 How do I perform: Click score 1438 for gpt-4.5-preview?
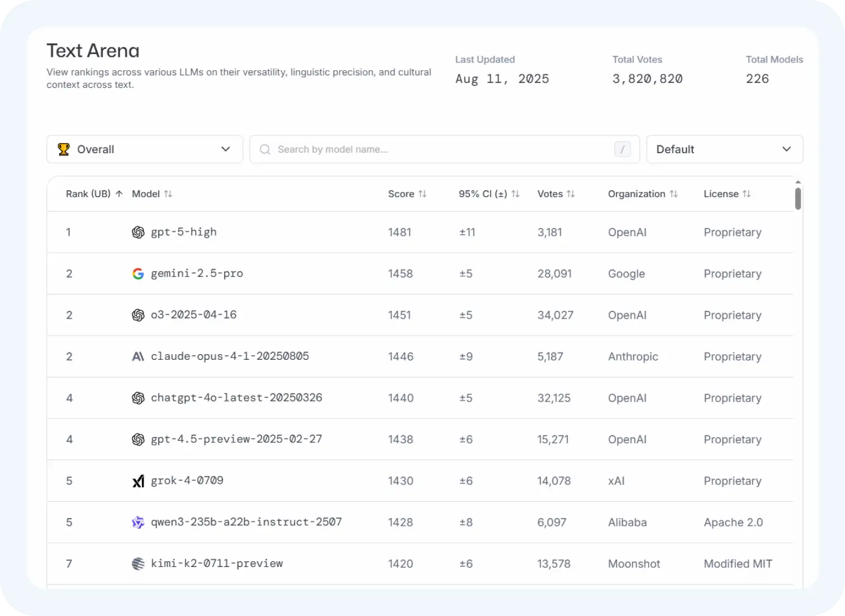click(401, 440)
